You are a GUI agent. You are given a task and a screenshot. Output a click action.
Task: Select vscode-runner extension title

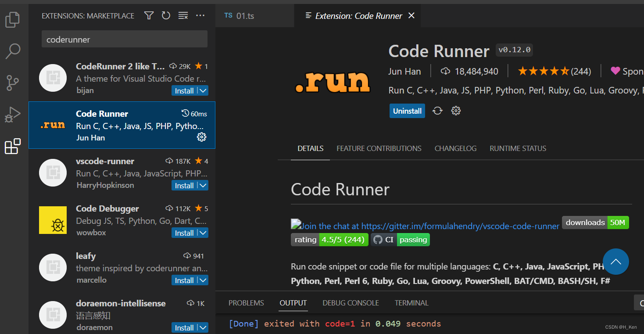click(x=105, y=161)
